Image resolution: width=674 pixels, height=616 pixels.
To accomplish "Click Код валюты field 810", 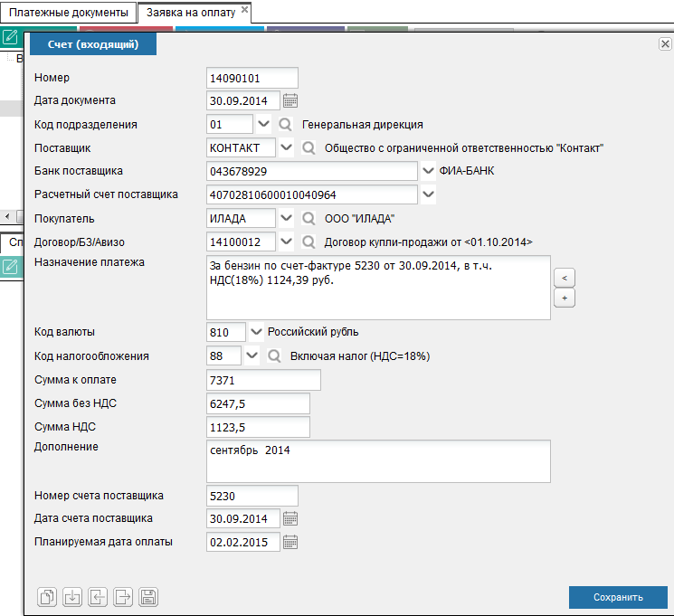I will pos(226,332).
